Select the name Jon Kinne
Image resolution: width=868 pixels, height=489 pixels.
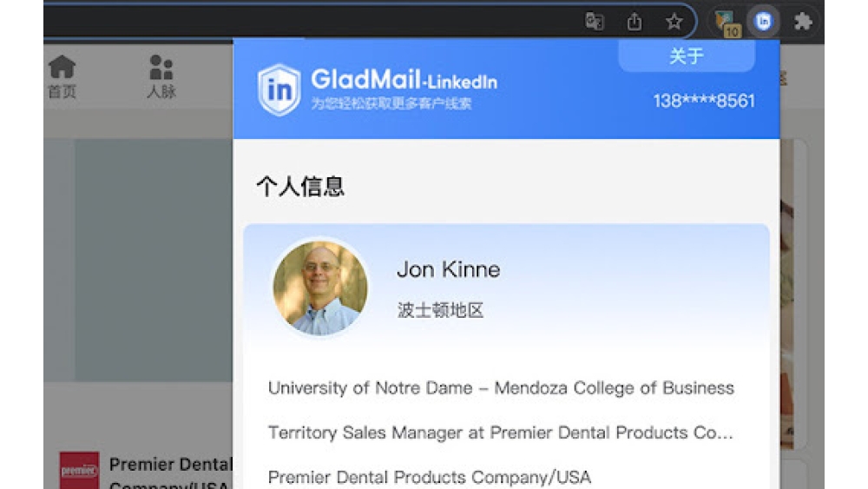(x=449, y=270)
